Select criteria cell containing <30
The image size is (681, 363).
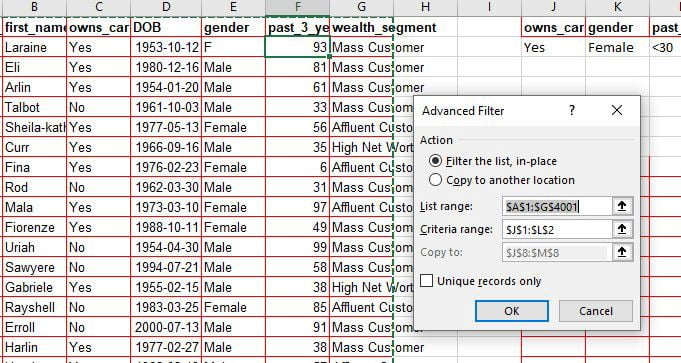665,47
